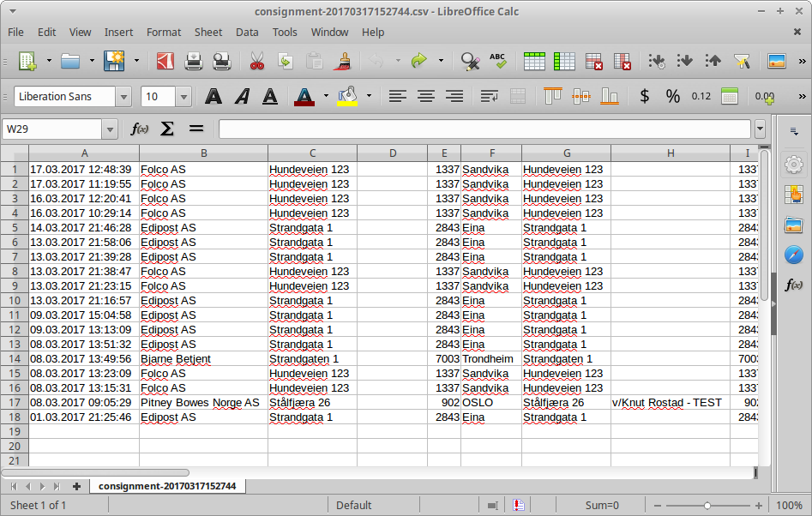Sort descending with the up arrow icon
The width and height of the screenshot is (812, 516).
(x=713, y=61)
